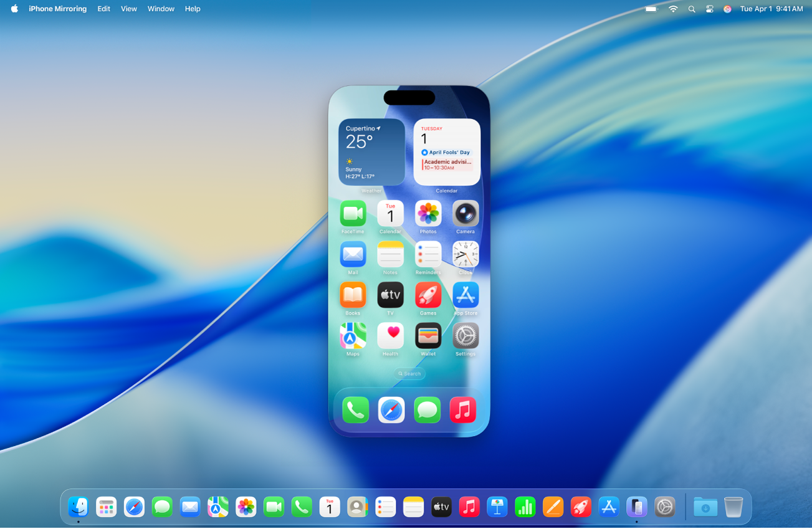Start Music from the iPhone dock
812x529 pixels.
click(463, 409)
